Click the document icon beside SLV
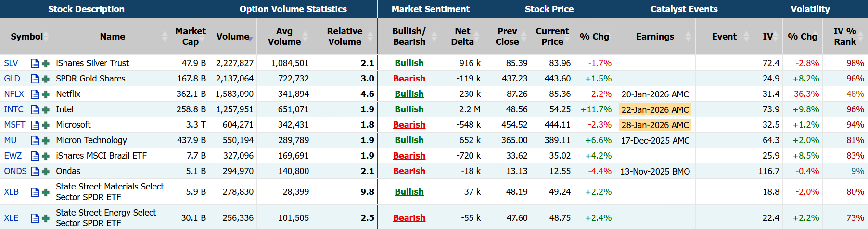 click(35, 63)
